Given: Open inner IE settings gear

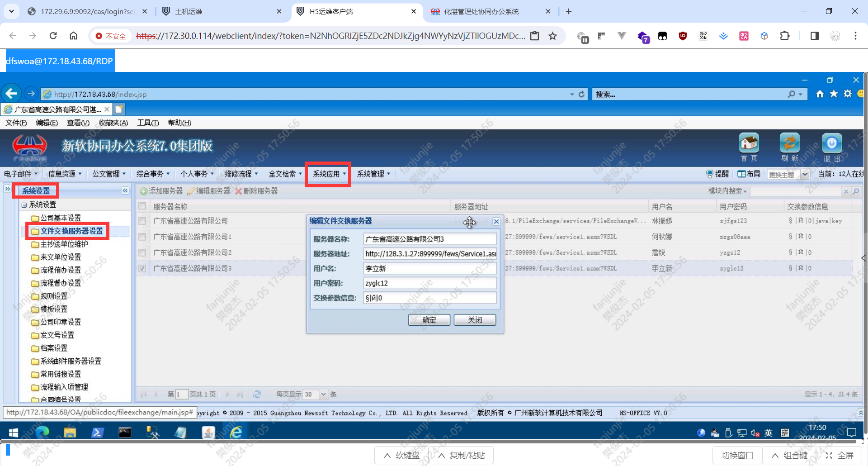Looking at the screenshot, I should tap(848, 94).
